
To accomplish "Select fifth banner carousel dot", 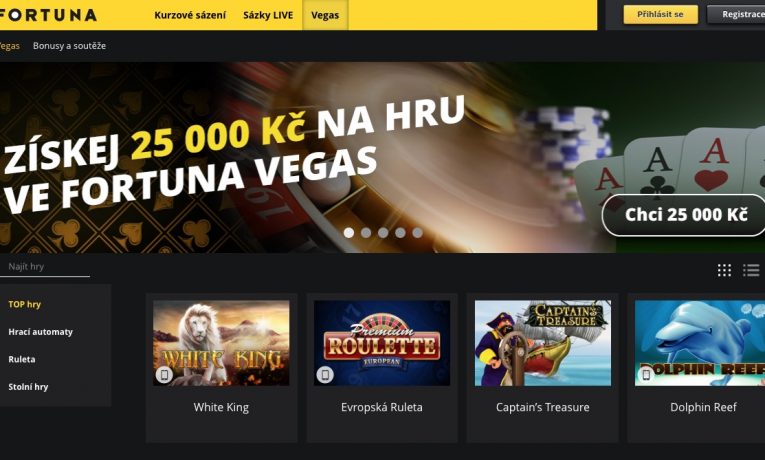I will coord(417,233).
